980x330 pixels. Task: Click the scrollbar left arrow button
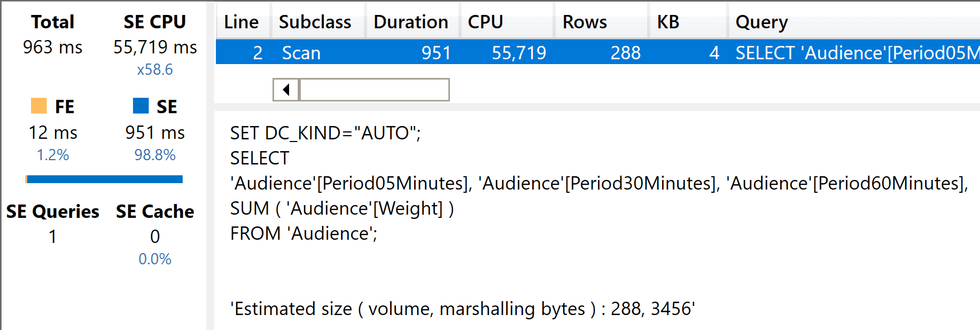click(286, 90)
